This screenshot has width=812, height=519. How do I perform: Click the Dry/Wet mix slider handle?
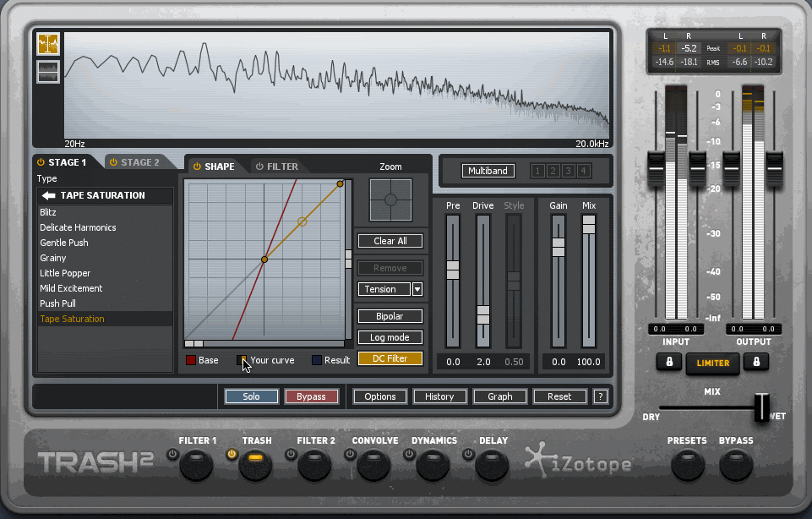pos(762,407)
